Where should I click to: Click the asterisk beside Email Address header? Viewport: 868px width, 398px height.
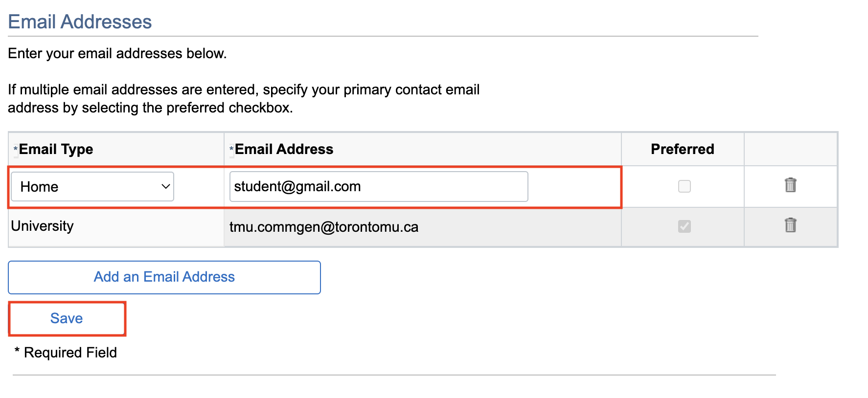coord(231,149)
